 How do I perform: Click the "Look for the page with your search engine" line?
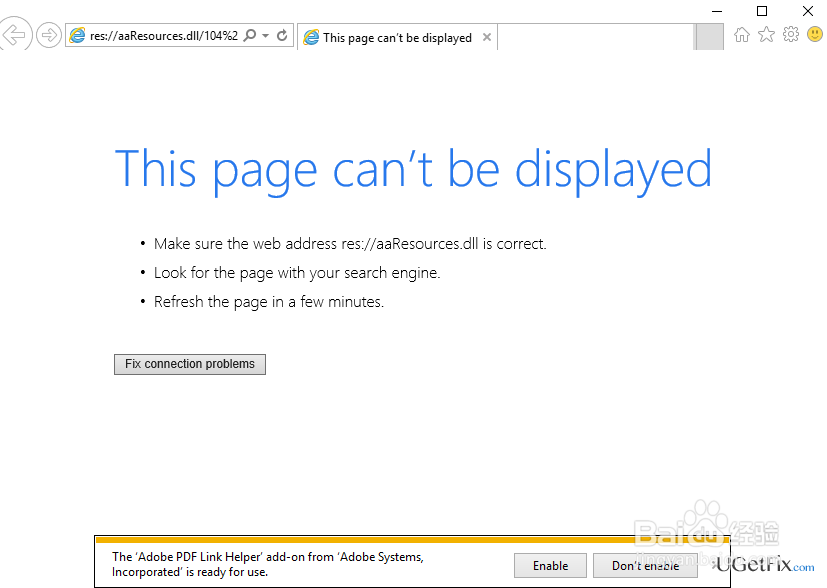[x=297, y=273]
